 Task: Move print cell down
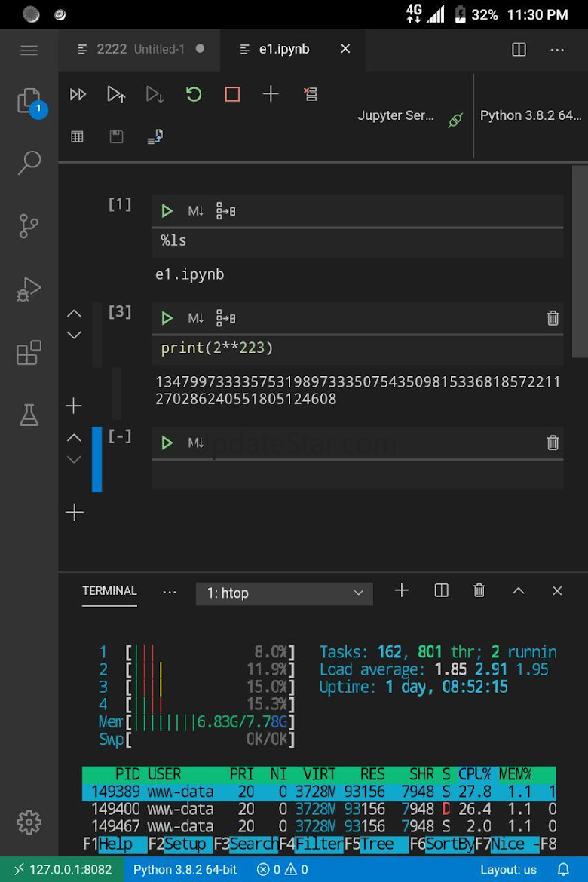[74, 335]
